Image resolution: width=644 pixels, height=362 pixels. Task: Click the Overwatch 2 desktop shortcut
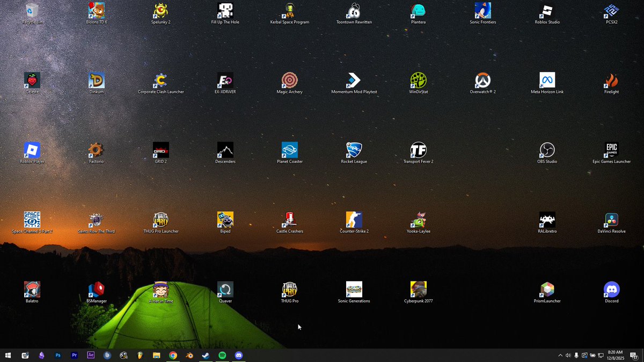(483, 83)
